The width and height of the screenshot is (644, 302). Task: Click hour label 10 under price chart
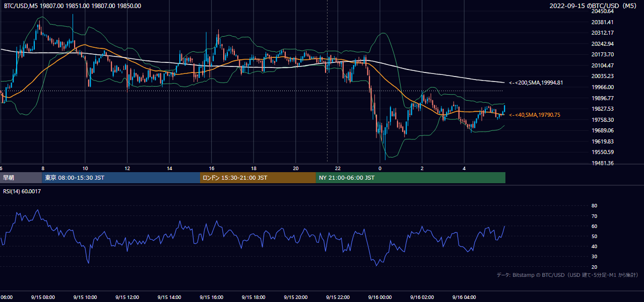pos(85,169)
